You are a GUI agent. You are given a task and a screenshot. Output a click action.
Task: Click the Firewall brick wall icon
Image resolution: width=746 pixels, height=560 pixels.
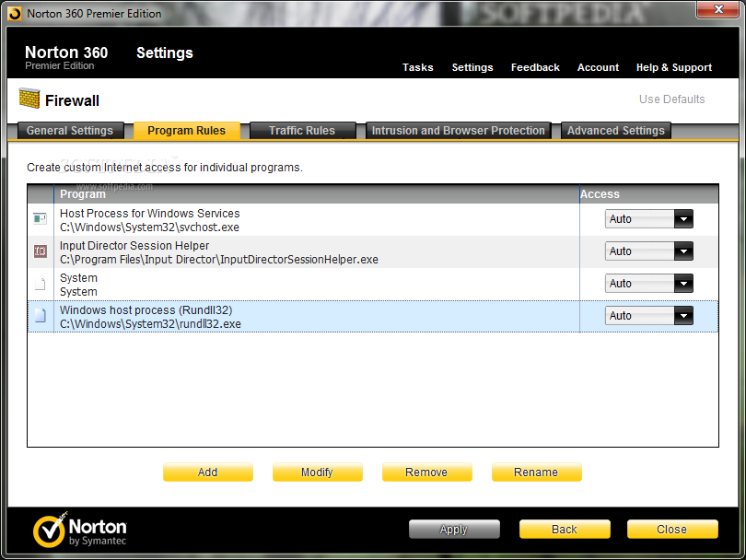tap(29, 99)
